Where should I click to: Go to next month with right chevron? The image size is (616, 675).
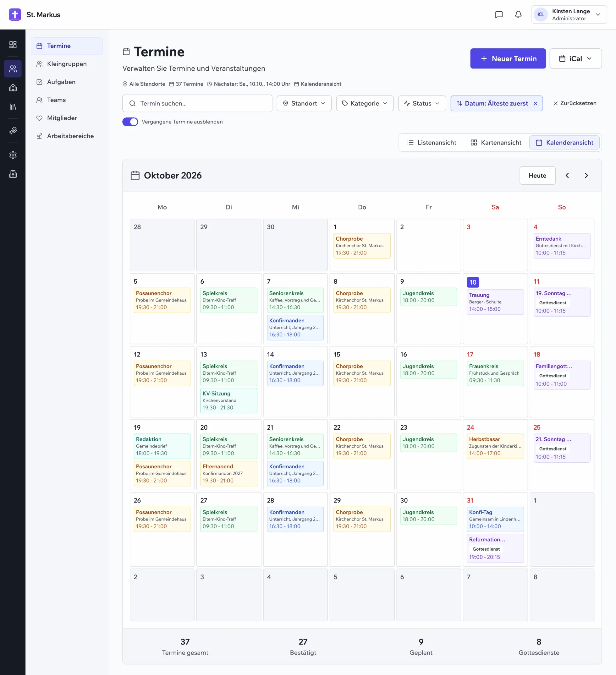point(586,176)
